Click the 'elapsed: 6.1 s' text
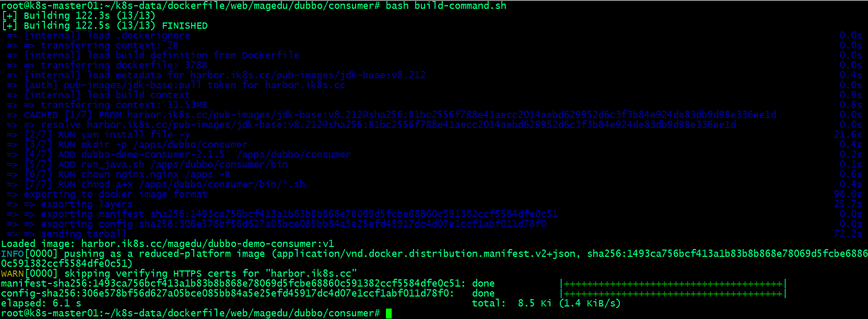Viewport: 868px width, 319px height. click(x=41, y=303)
